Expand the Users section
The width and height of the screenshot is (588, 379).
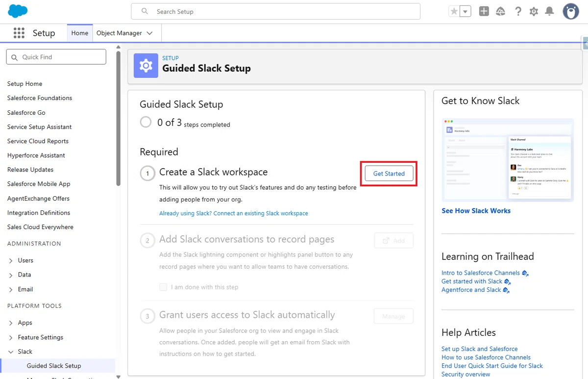tap(11, 260)
